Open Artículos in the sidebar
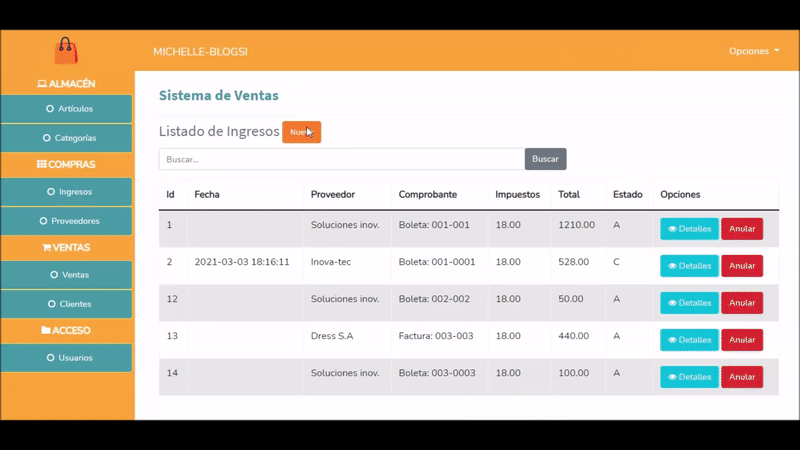Image resolution: width=800 pixels, height=450 pixels. click(x=67, y=109)
